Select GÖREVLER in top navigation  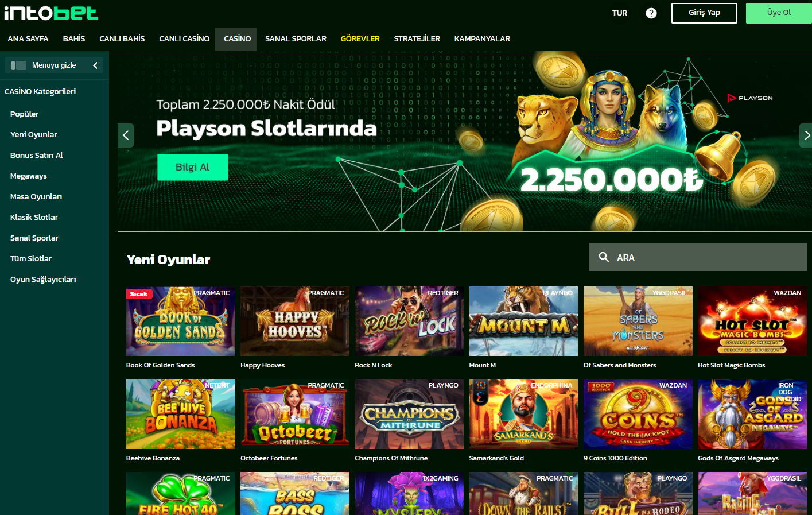[x=360, y=39]
